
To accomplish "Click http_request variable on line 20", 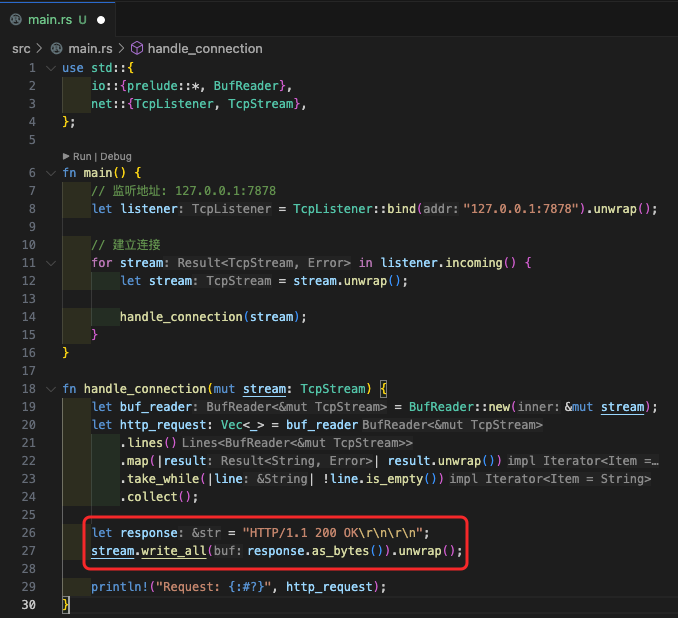I will pos(163,425).
